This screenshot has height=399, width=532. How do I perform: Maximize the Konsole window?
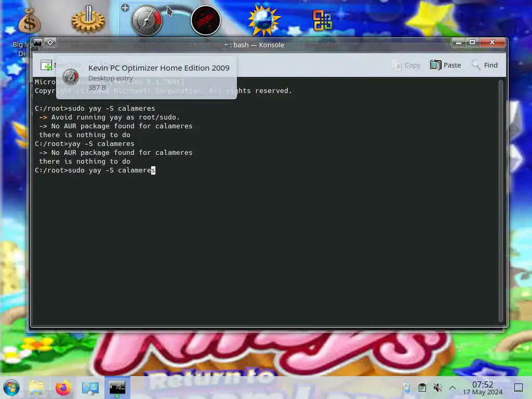click(472, 43)
